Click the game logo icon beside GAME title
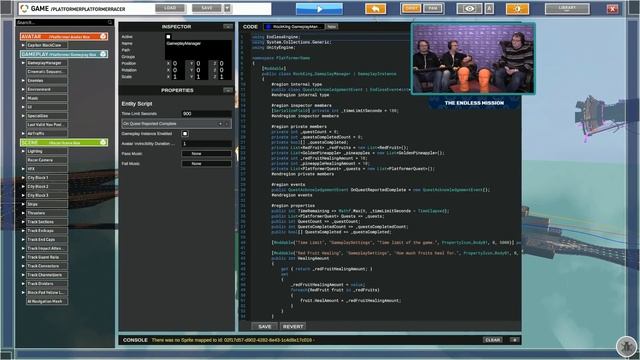 point(24,9)
